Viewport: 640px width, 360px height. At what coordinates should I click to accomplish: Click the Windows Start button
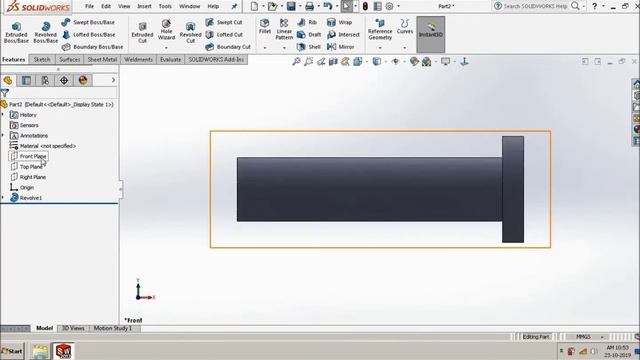coord(12,351)
